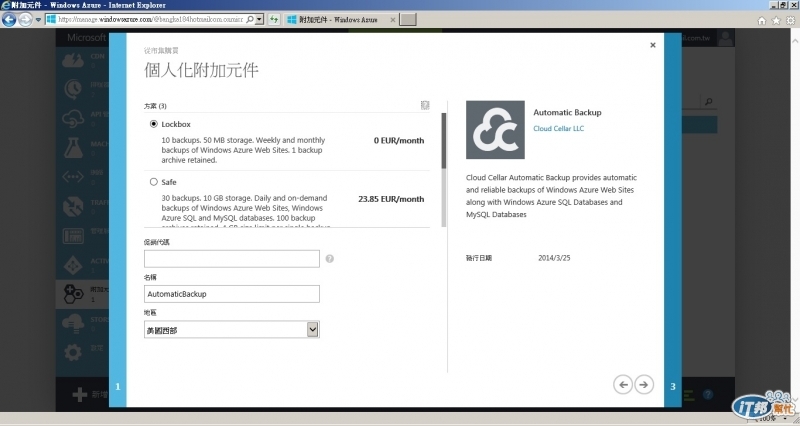Open the Cloud Cellar LLC link

pyautogui.click(x=559, y=129)
